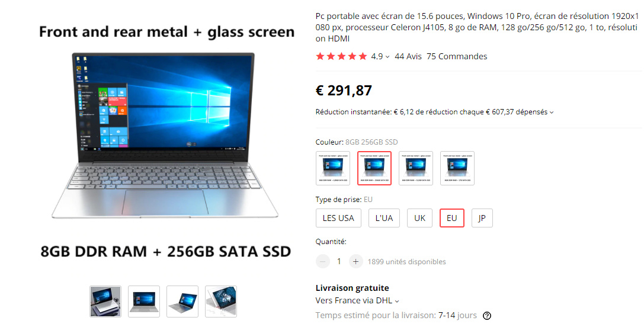This screenshot has width=644, height=327.
Task: Open the Vers France via DHL shipping dropdown
Action: point(357,301)
